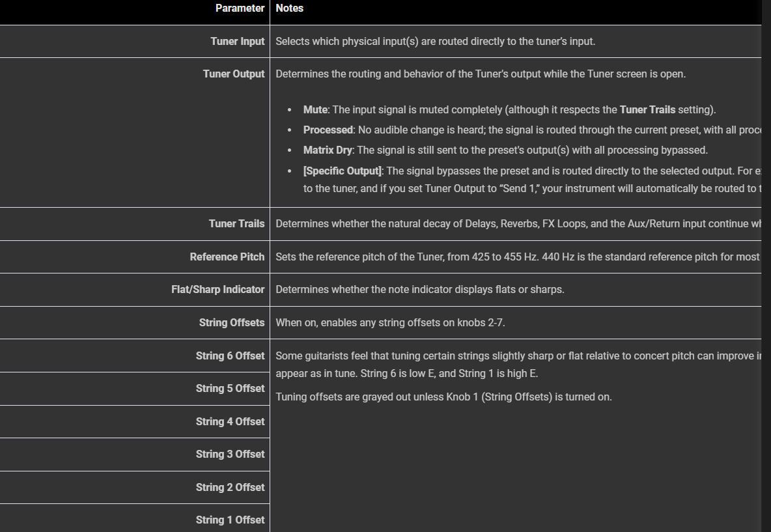
Task: Click the bold [Specific Output] option text
Action: point(342,171)
